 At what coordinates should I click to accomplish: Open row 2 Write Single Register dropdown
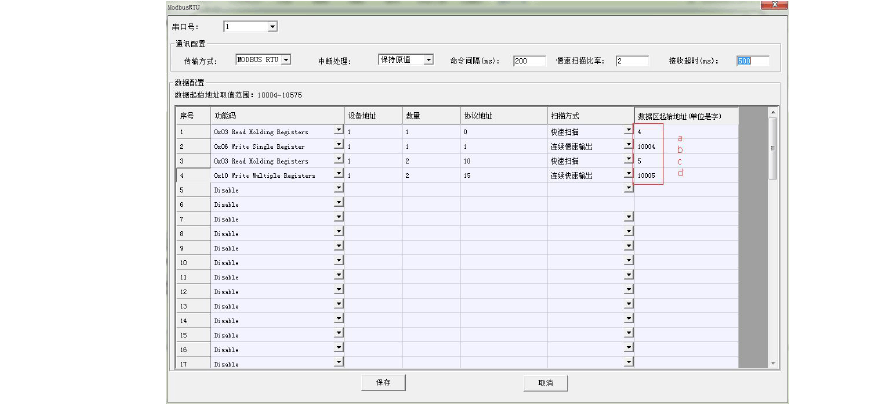pyautogui.click(x=338, y=145)
